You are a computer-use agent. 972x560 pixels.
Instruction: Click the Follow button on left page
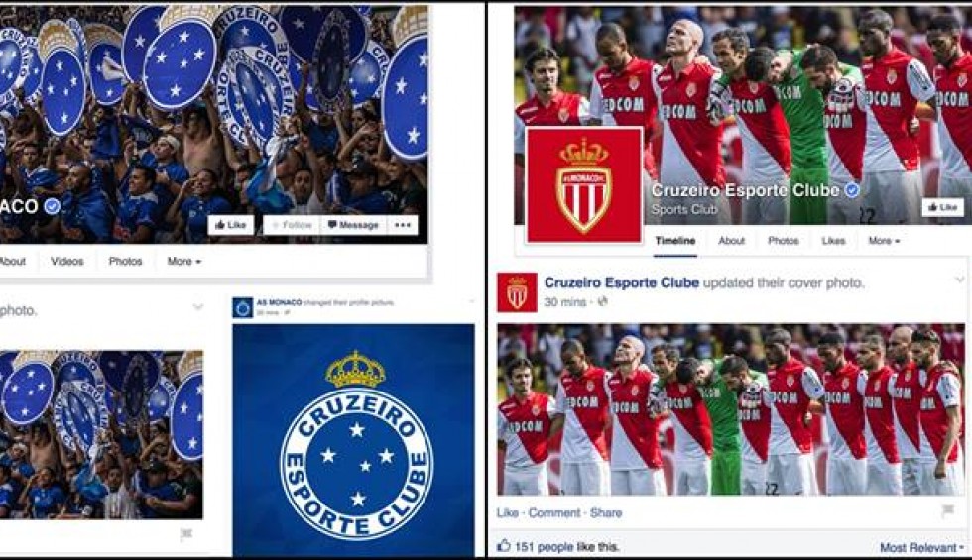[292, 225]
